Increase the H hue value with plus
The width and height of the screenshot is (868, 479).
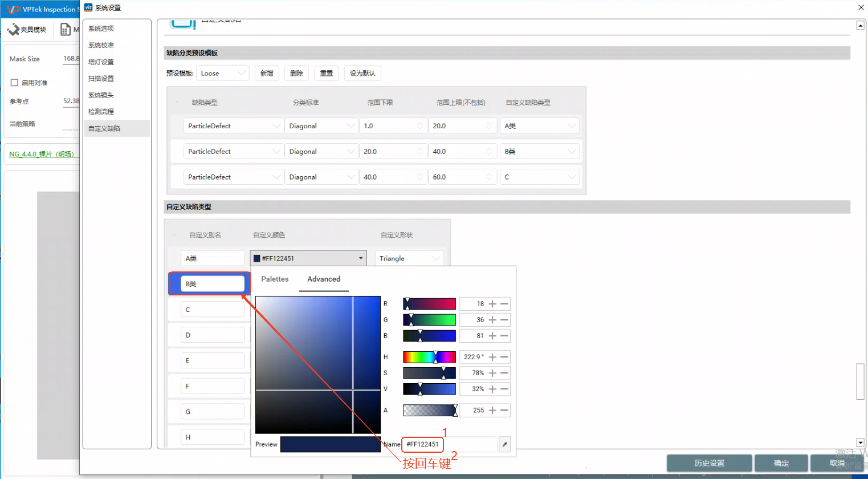[492, 357]
